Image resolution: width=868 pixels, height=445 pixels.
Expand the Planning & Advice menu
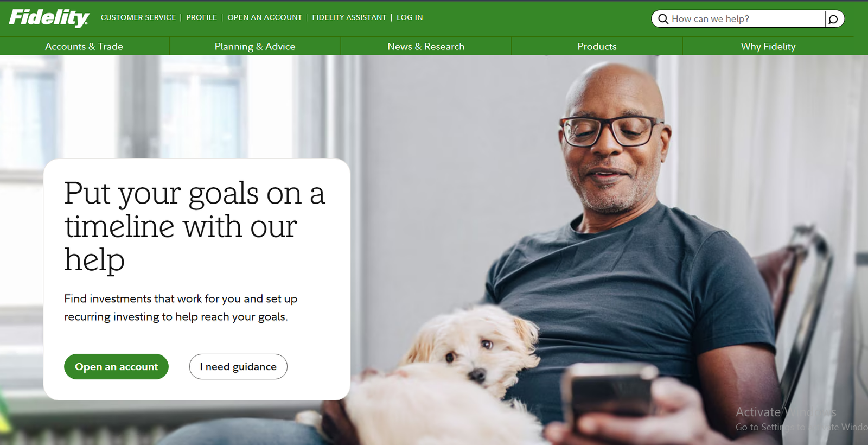coord(255,47)
